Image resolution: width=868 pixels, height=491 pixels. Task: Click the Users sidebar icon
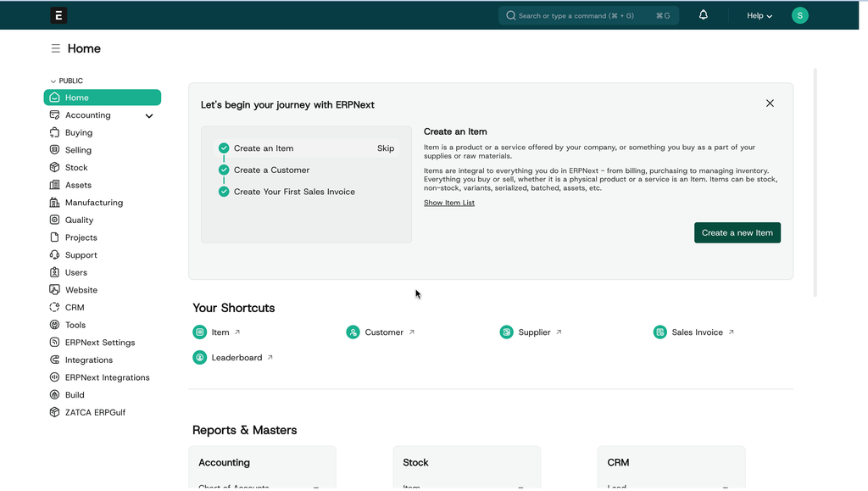click(x=54, y=272)
